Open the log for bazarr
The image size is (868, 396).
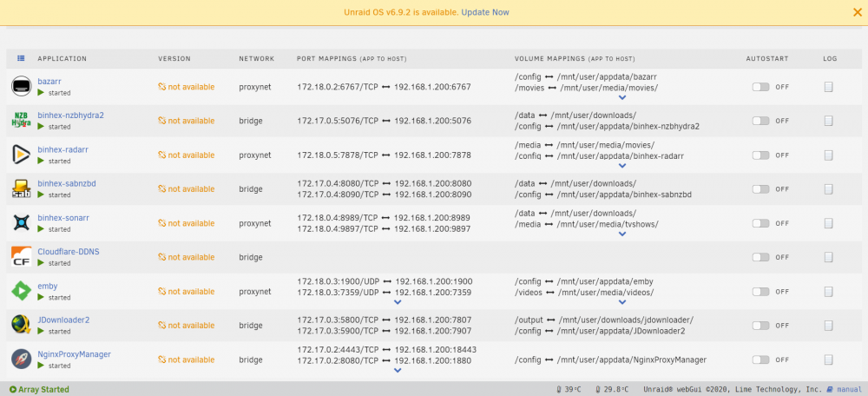point(829,87)
